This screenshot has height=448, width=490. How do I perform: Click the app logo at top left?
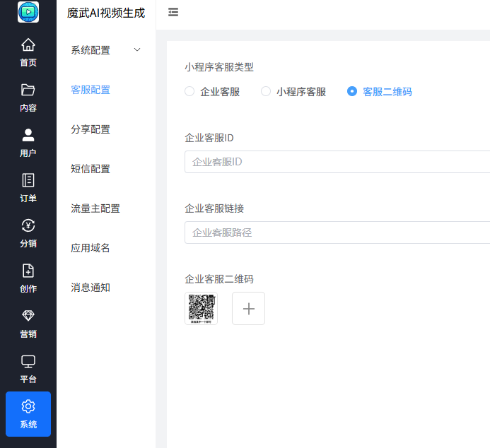pyautogui.click(x=28, y=12)
